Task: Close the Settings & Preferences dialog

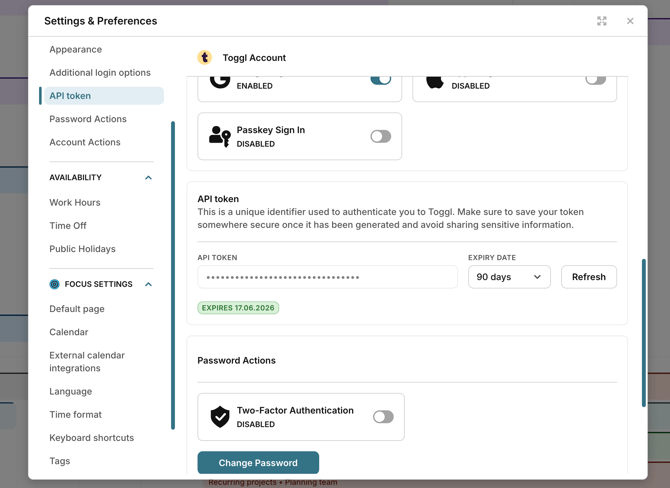Action: coord(630,21)
